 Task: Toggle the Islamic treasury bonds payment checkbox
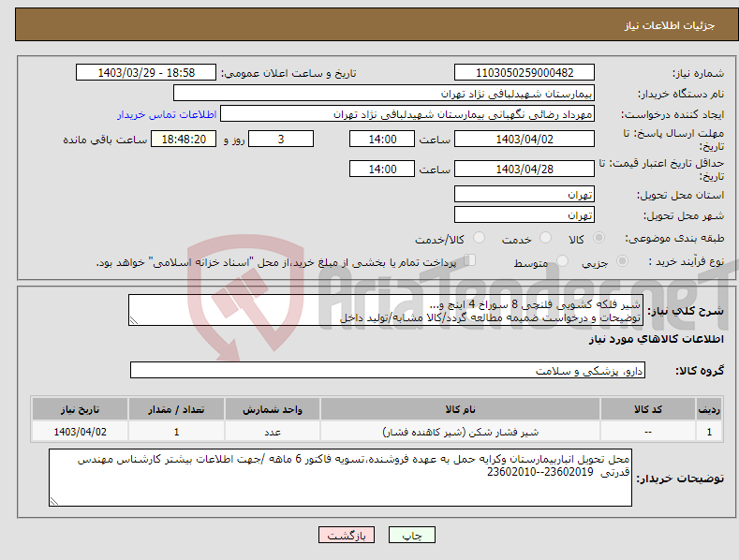click(469, 259)
